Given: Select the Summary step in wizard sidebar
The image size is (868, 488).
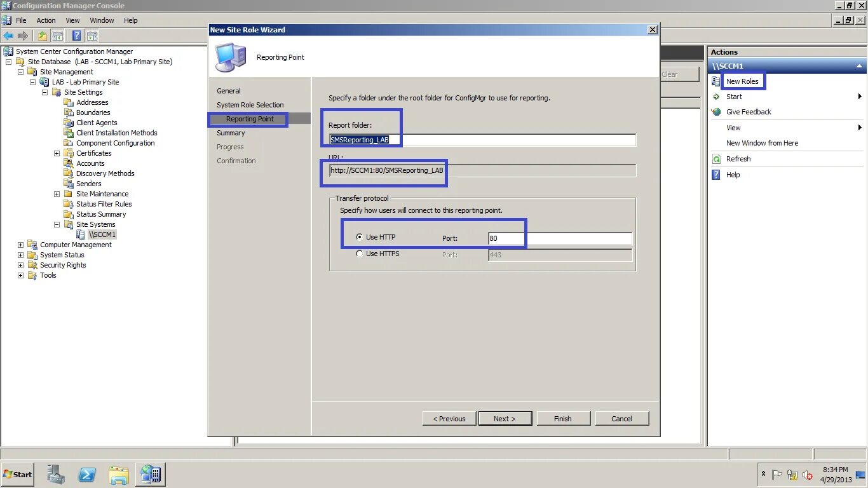Looking at the screenshot, I should [231, 133].
